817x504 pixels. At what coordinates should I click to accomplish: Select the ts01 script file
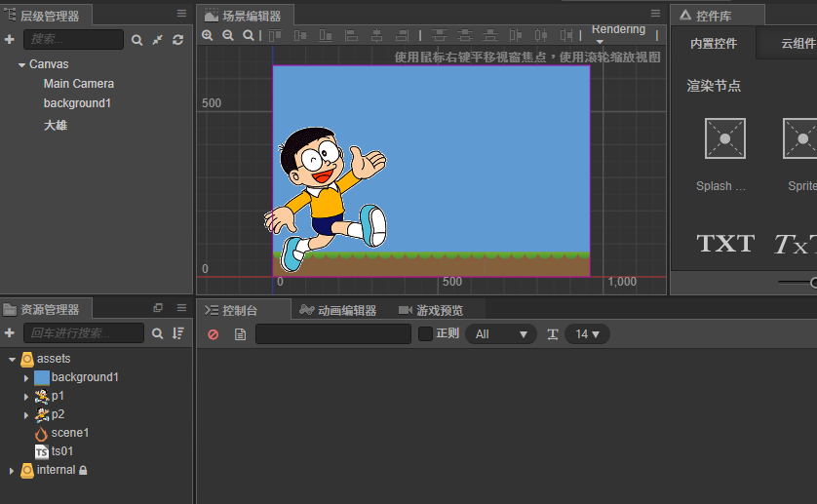point(62,450)
